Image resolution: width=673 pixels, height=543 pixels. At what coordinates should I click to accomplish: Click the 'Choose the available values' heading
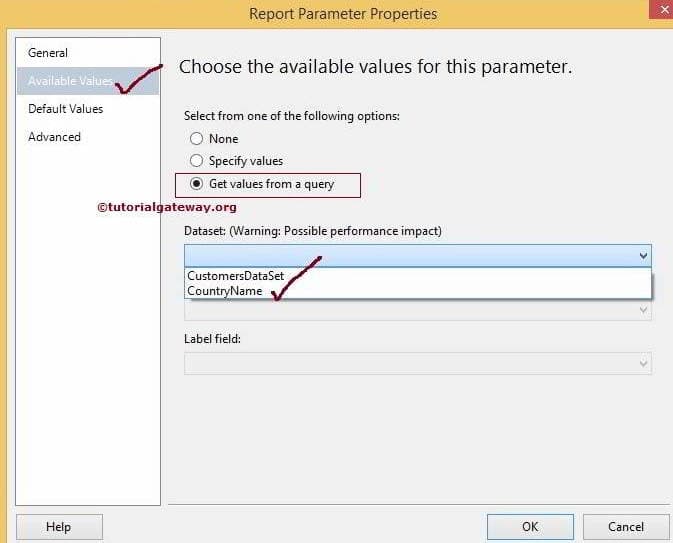375,68
